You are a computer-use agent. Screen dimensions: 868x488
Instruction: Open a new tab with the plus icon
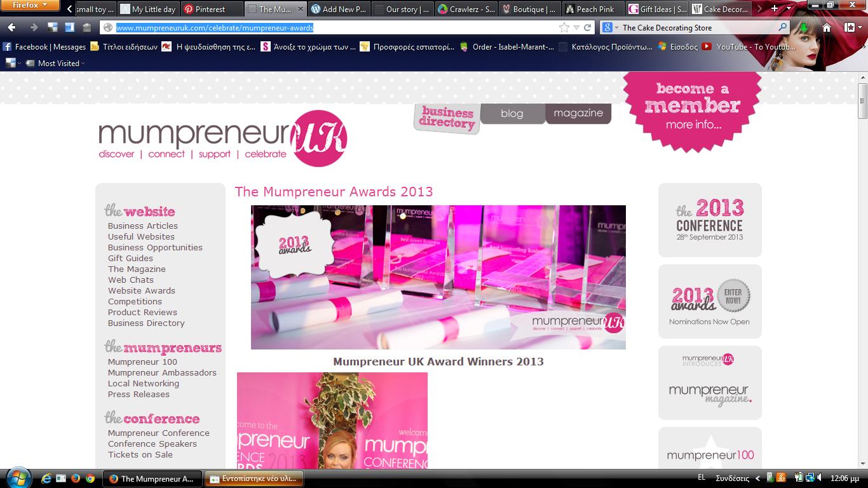click(774, 9)
